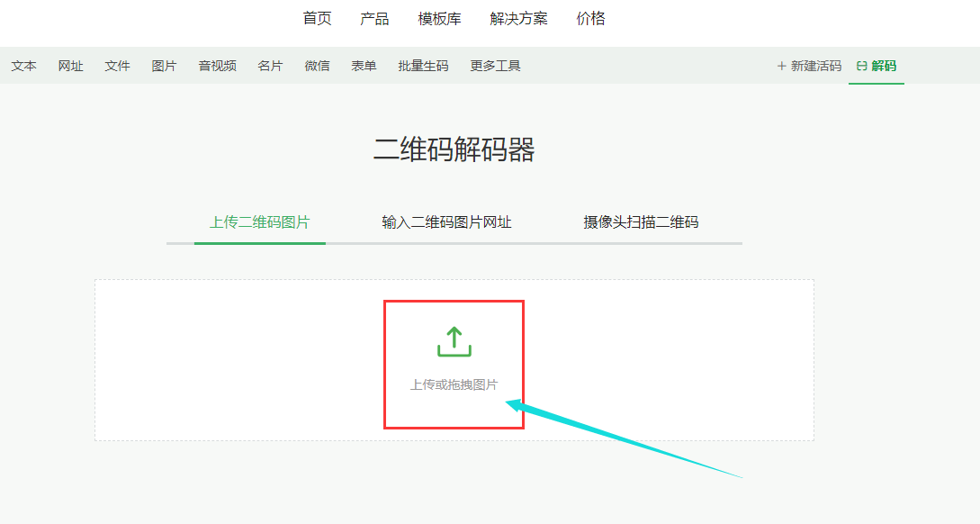This screenshot has width=980, height=524.
Task: Open the 首页 navigation item
Action: click(318, 19)
